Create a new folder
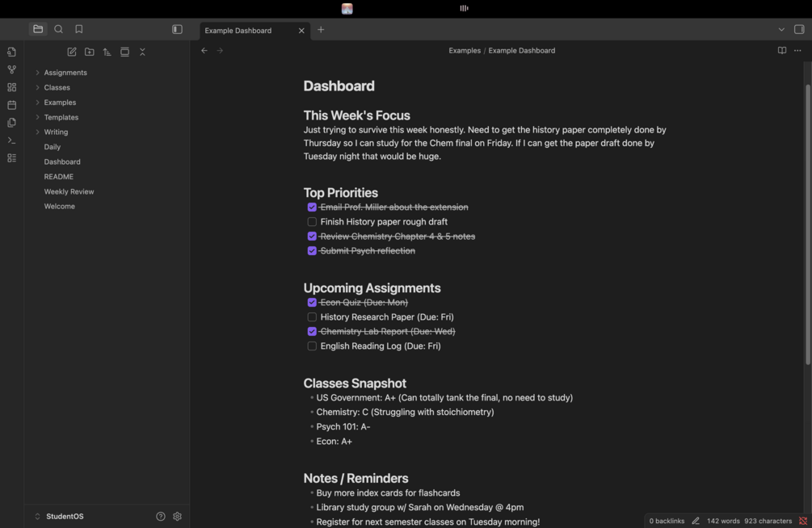This screenshot has height=528, width=812. [x=90, y=52]
